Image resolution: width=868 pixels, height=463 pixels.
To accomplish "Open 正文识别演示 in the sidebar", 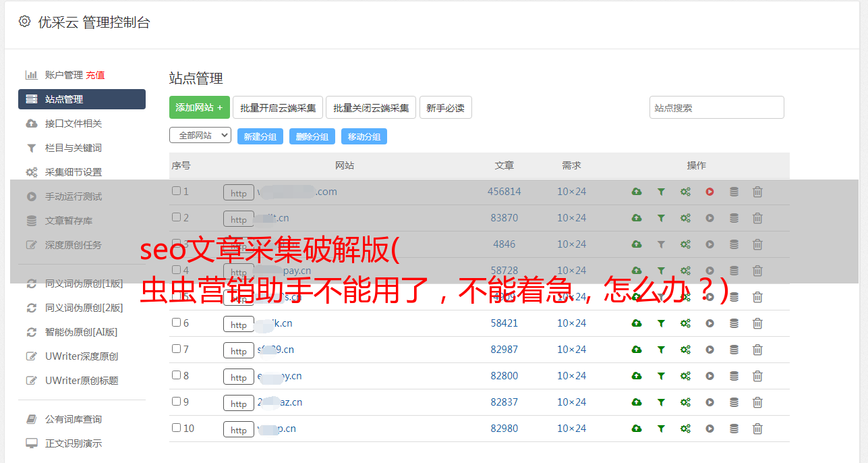I will [x=73, y=443].
